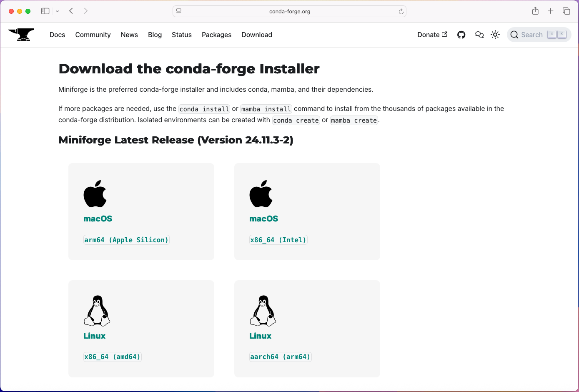579x392 pixels.
Task: Click macOS heading in Apple Silicon card
Action: [x=98, y=219]
